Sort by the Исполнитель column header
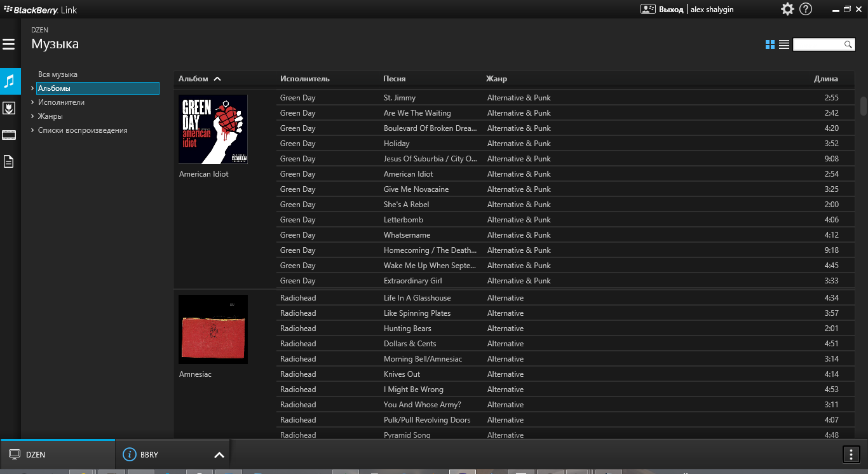 pos(305,79)
